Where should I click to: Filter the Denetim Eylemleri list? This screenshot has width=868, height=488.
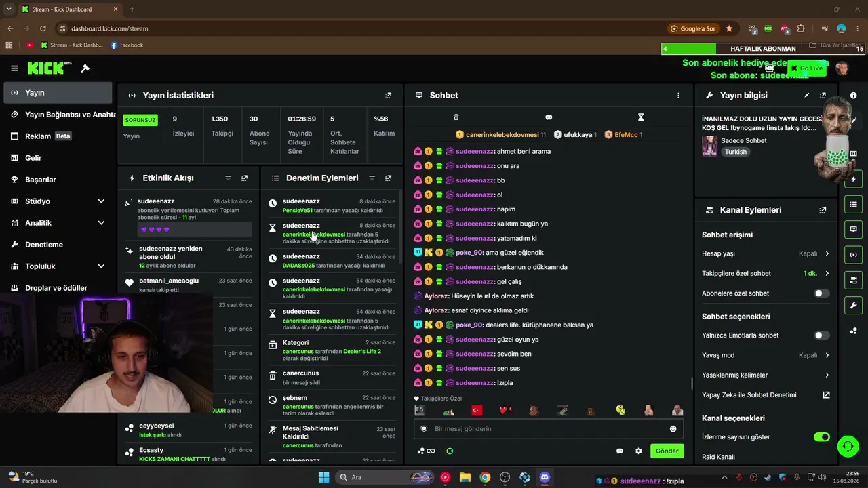372,178
